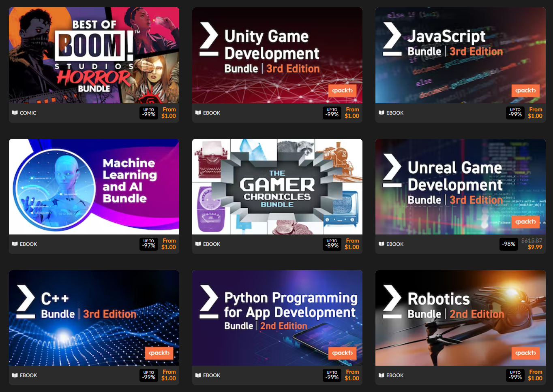Open the Machine Learning and AI Bundle image

(94, 187)
